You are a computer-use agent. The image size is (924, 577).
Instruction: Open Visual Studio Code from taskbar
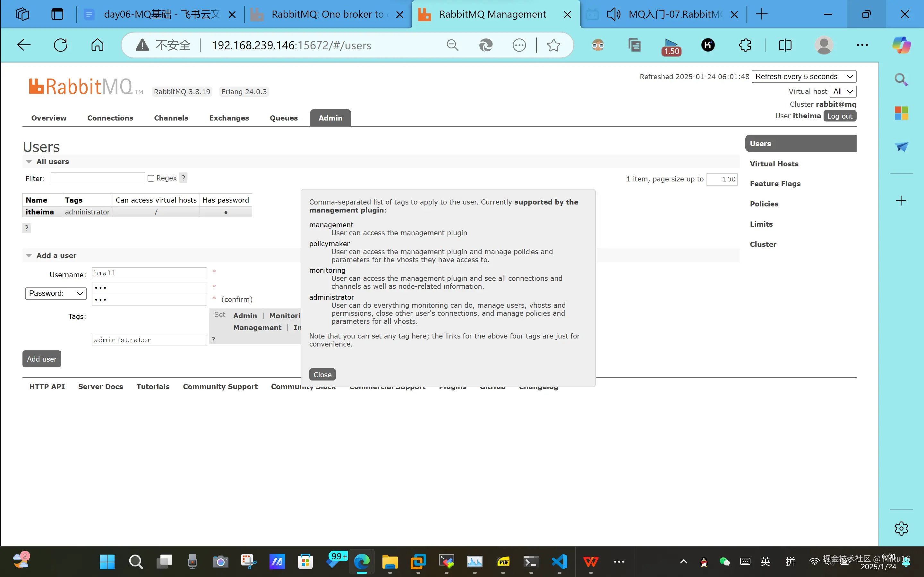(559, 561)
